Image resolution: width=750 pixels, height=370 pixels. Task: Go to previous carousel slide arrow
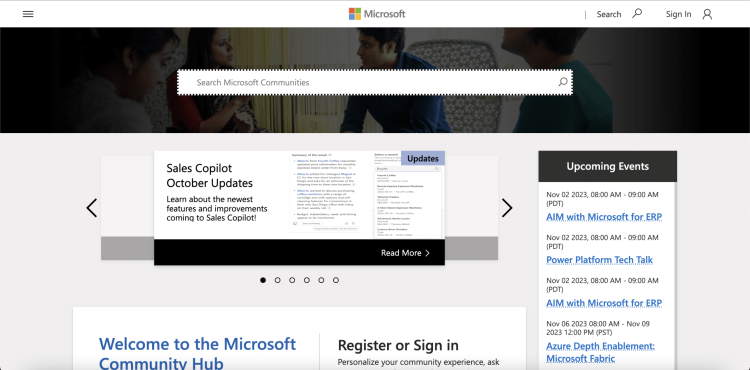[x=91, y=208]
